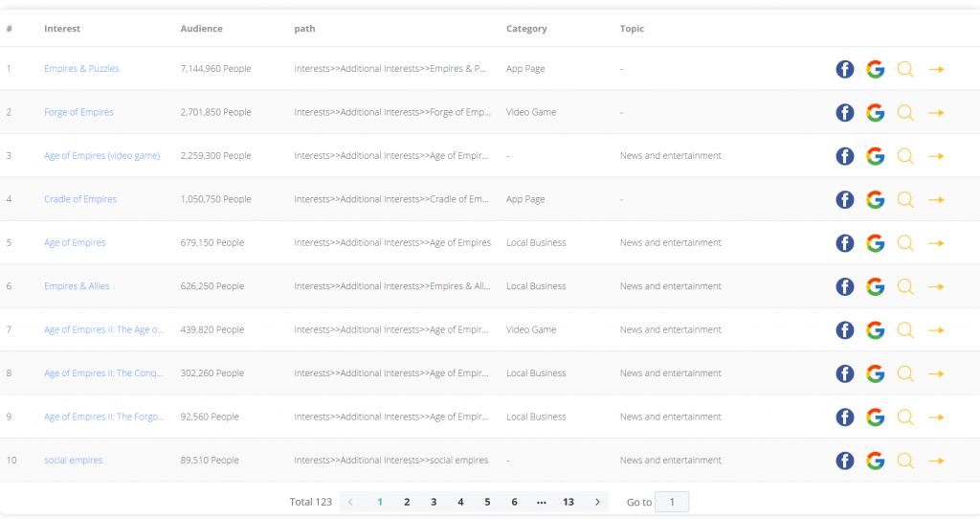Viewport: 980px width, 519px height.
Task: Click arrow icon in Empires & Allies row
Action: tap(936, 286)
